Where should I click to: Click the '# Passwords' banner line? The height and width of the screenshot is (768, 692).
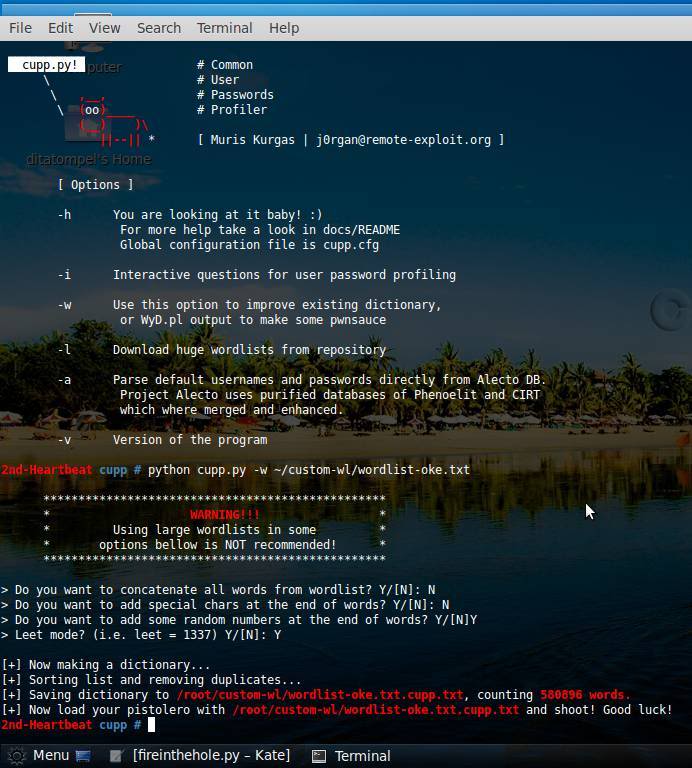[x=235, y=95]
